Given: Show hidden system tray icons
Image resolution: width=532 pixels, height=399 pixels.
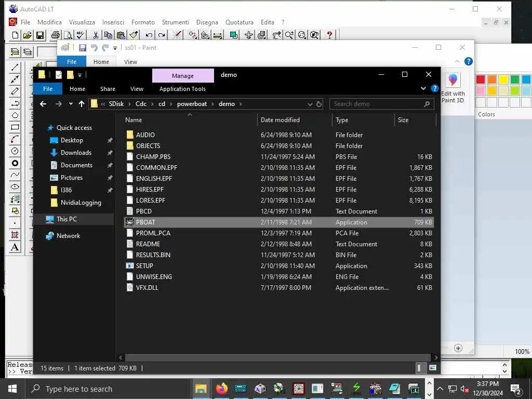Looking at the screenshot, I should [x=440, y=389].
